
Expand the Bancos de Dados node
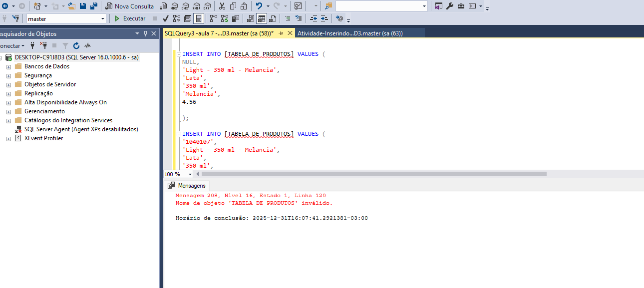(8, 66)
